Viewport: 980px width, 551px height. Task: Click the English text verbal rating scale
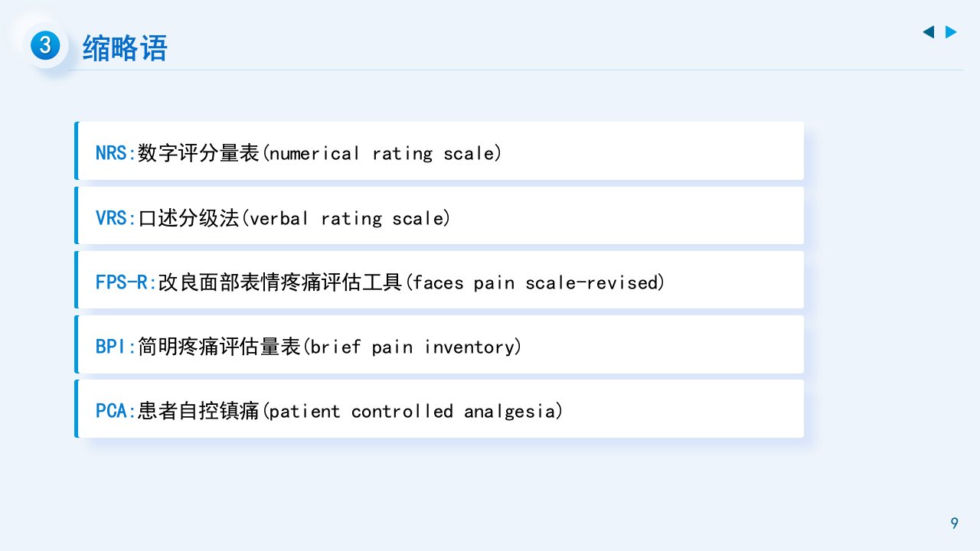(346, 218)
